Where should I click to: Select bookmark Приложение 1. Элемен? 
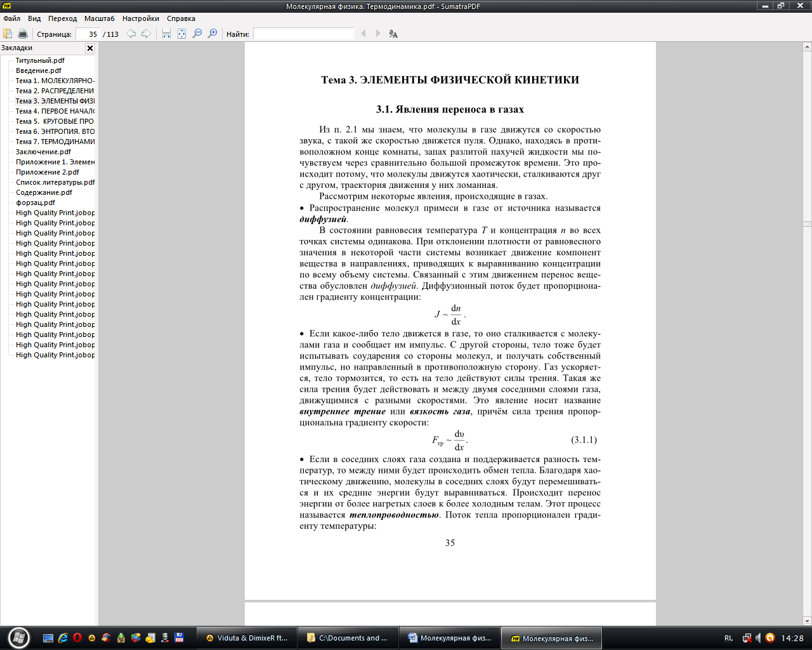pos(55,162)
